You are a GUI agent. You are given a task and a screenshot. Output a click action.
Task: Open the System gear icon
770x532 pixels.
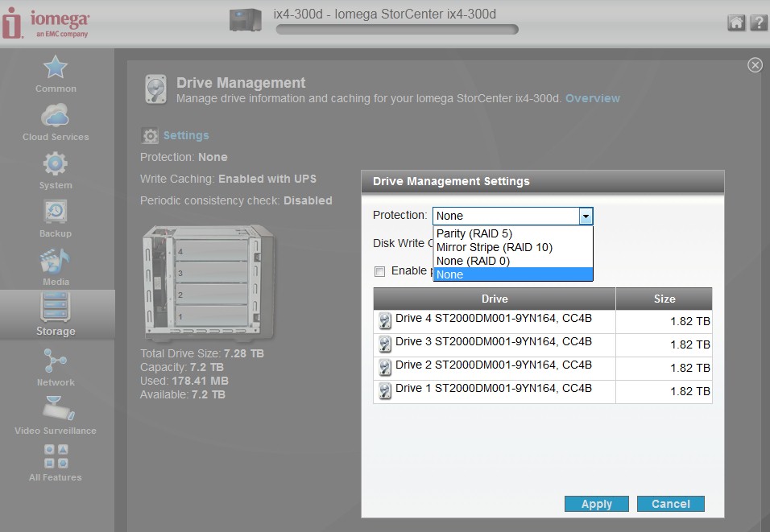55,163
